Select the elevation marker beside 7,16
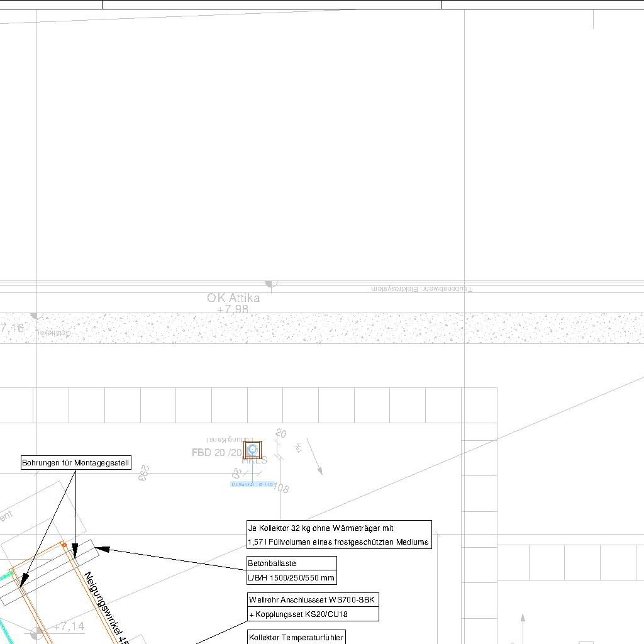 tap(34, 316)
